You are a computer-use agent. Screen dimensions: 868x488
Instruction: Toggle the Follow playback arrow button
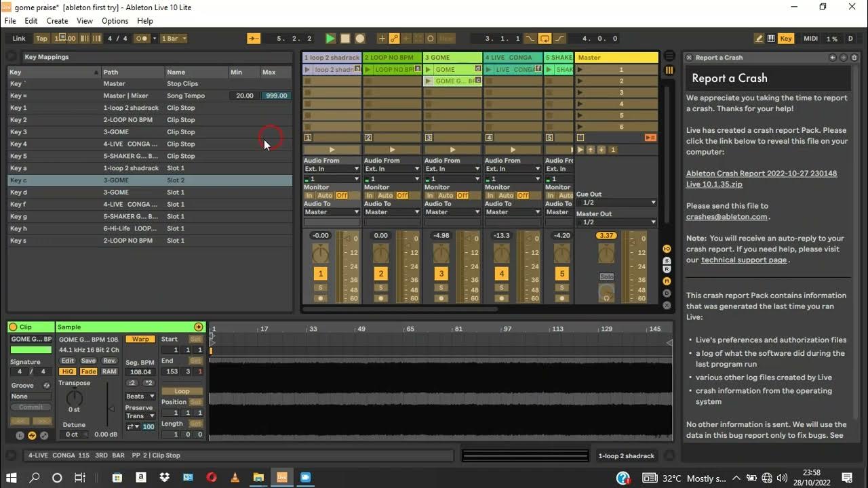click(254, 39)
